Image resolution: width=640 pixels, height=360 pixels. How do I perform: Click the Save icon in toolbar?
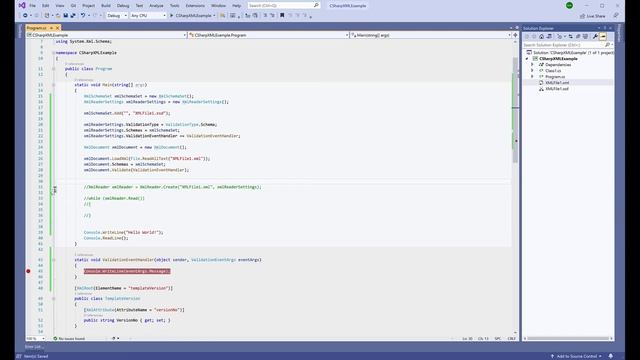(65, 16)
